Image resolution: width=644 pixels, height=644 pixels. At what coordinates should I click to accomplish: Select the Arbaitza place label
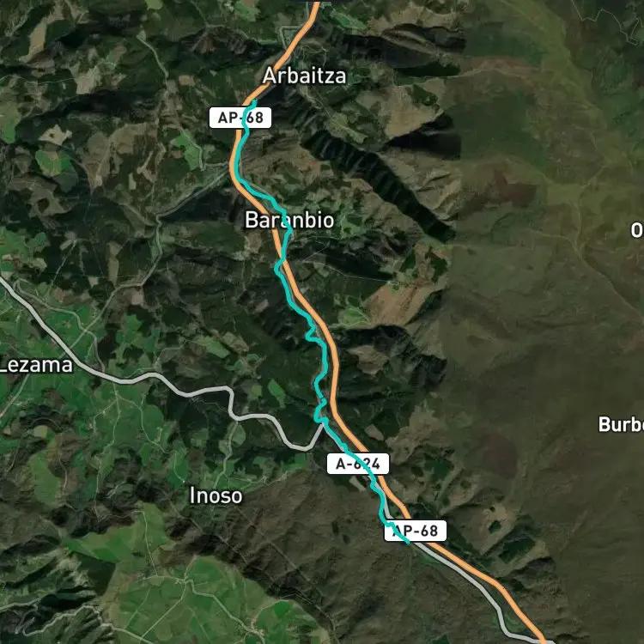point(304,76)
